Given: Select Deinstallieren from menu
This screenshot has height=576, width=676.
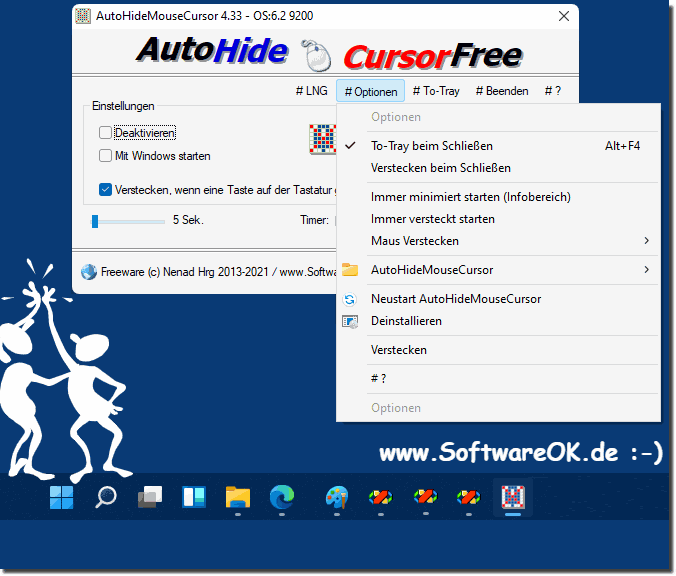Looking at the screenshot, I should pyautogui.click(x=498, y=321).
